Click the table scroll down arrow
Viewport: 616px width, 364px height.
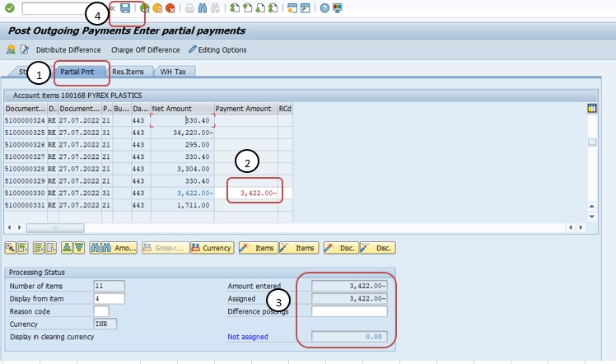click(592, 217)
